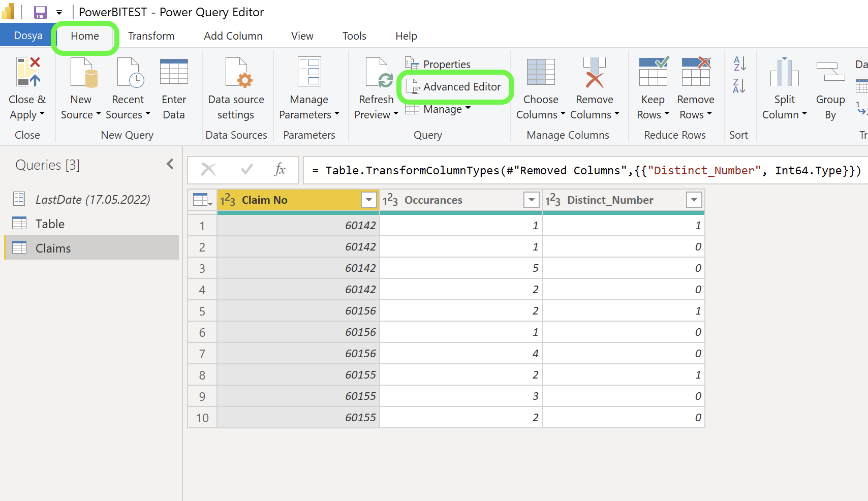Select the Claims query
The image size is (868, 501).
[91, 248]
